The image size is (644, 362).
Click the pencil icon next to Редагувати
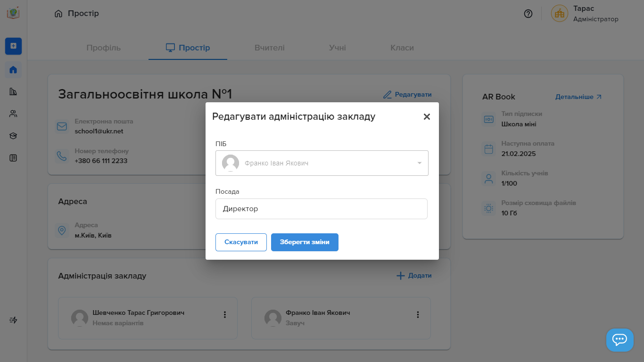point(388,95)
